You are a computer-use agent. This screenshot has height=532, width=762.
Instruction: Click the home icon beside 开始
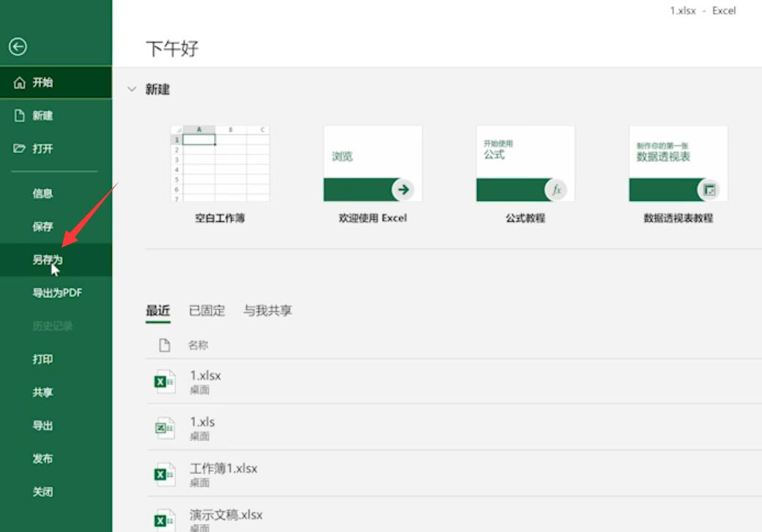coord(20,83)
